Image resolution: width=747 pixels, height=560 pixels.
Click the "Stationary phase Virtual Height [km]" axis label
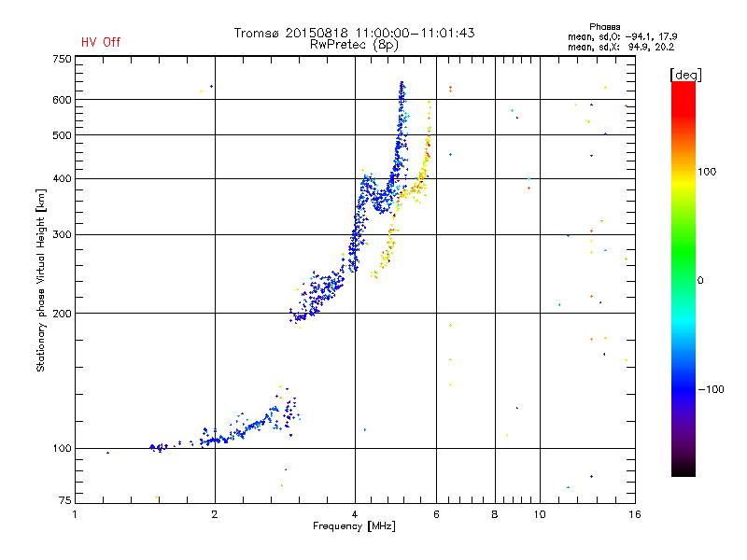(41, 281)
